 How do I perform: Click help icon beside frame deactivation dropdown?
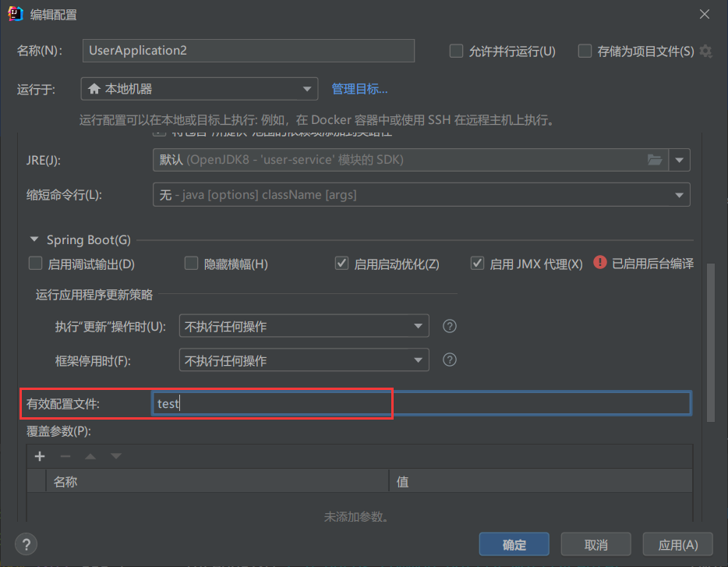[450, 360]
